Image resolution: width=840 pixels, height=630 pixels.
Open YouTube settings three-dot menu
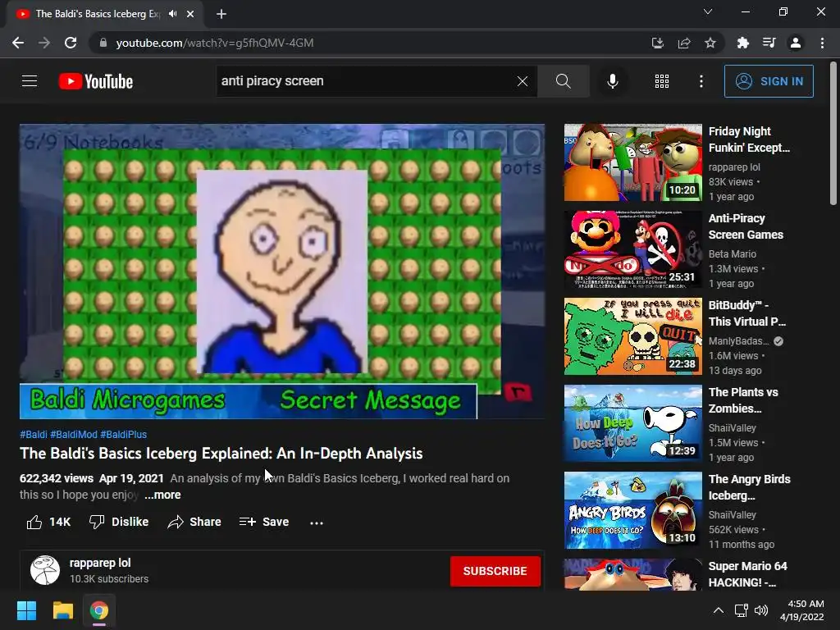point(701,81)
